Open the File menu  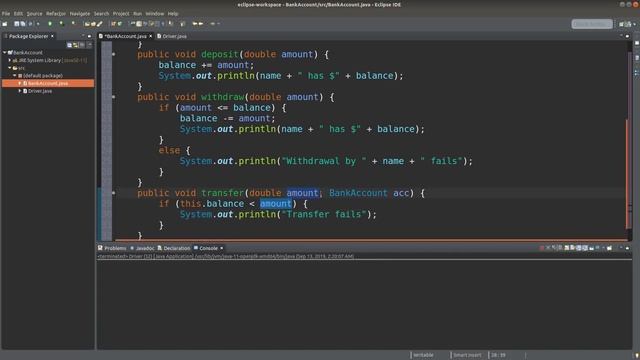pyautogui.click(x=6, y=13)
